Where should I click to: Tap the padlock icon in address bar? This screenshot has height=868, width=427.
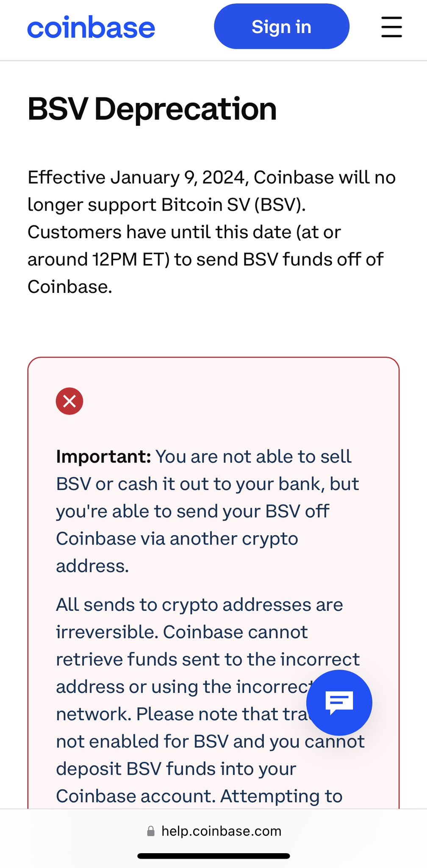pyautogui.click(x=151, y=831)
